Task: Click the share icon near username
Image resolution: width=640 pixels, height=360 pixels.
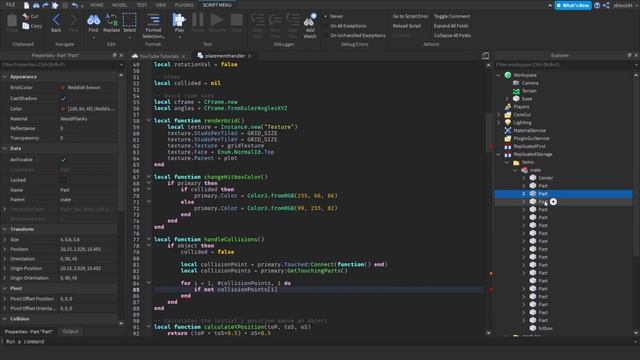Action: (606, 5)
